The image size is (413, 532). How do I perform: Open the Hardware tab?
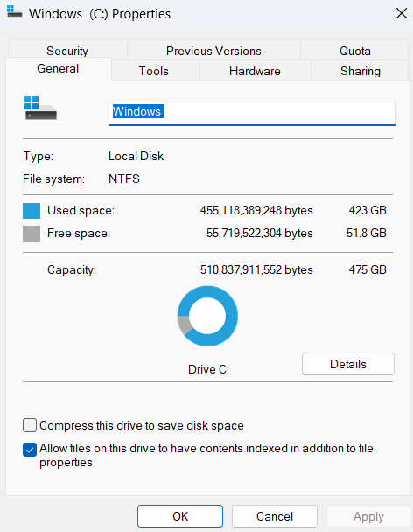[255, 71]
